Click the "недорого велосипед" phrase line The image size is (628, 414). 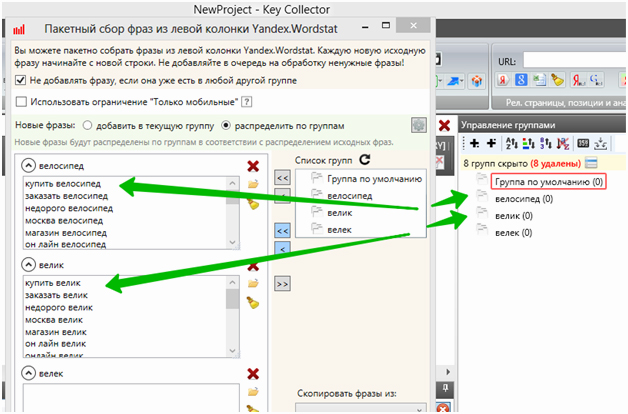(x=69, y=208)
